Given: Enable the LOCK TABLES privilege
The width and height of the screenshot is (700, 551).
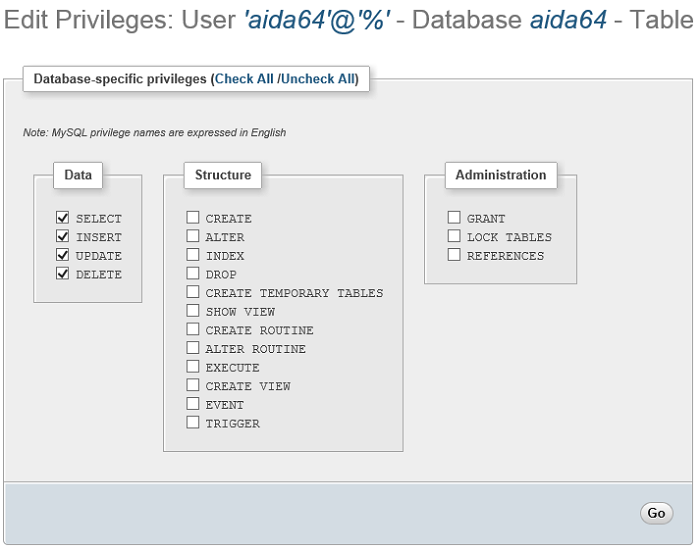Looking at the screenshot, I should click(454, 237).
